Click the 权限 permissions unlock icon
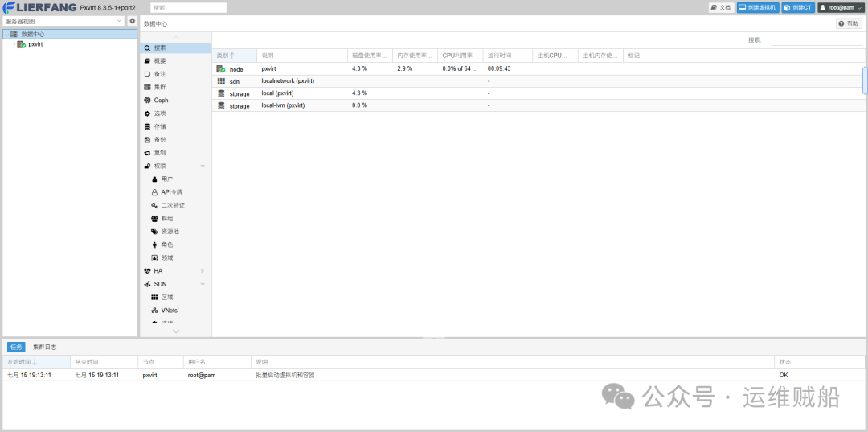 coord(147,167)
